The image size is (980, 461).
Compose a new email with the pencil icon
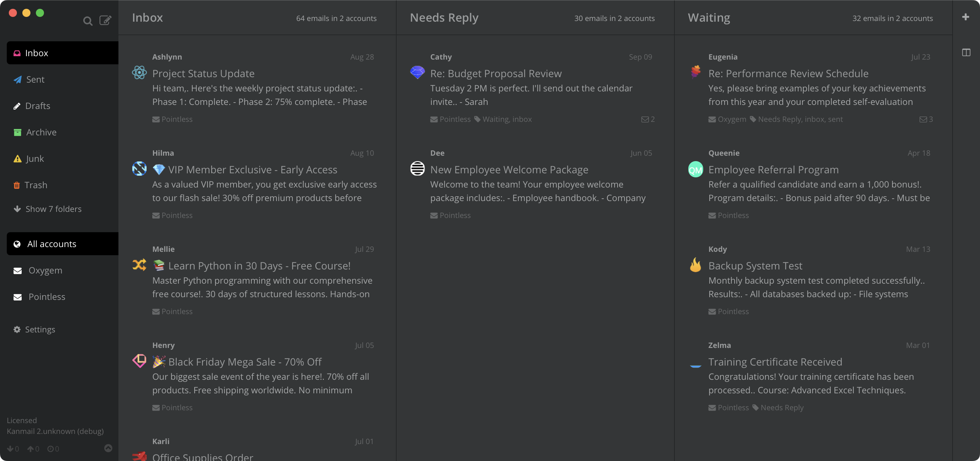(105, 20)
